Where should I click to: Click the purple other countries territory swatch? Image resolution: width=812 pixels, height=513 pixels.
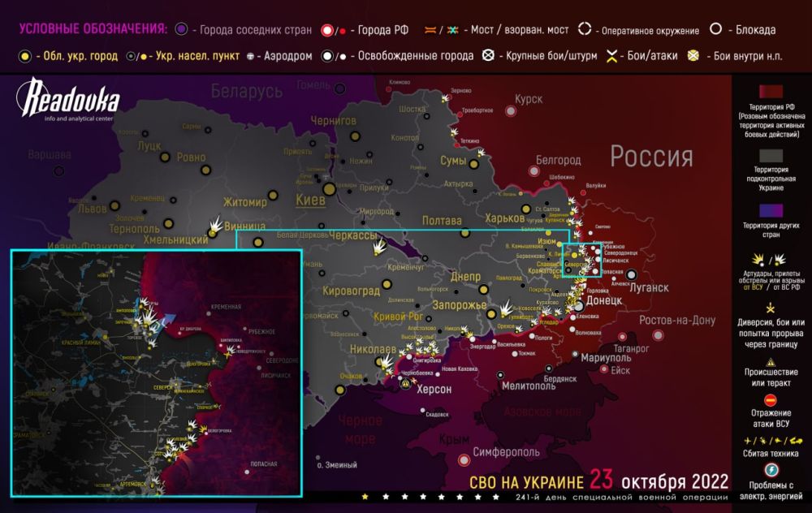[x=771, y=210]
